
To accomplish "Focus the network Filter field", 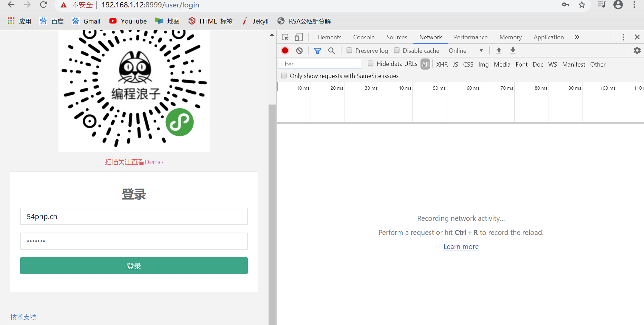I will click(320, 64).
